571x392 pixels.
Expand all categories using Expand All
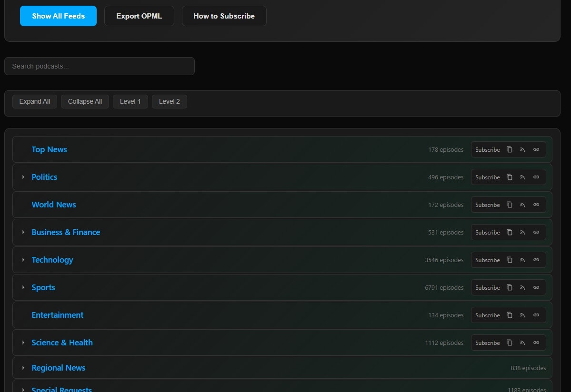(34, 101)
